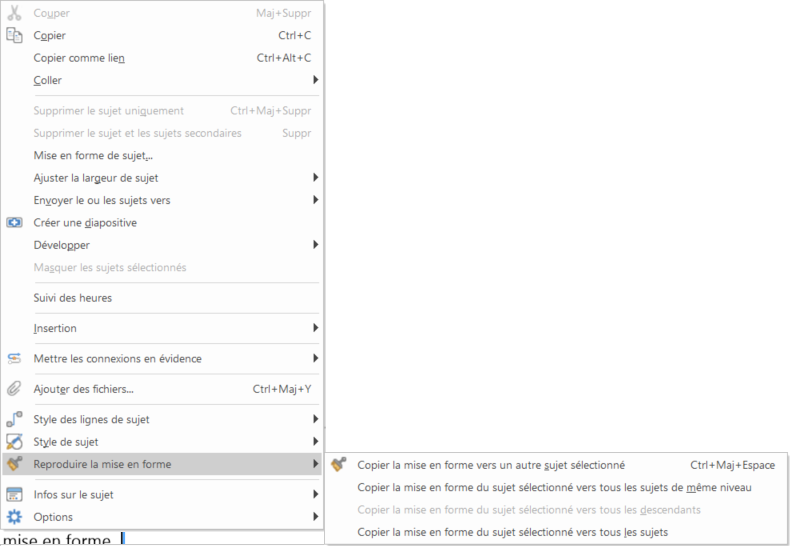Screen dimensions: 790x546
Task: Click the Copier clipboard icon
Action: click(x=14, y=35)
